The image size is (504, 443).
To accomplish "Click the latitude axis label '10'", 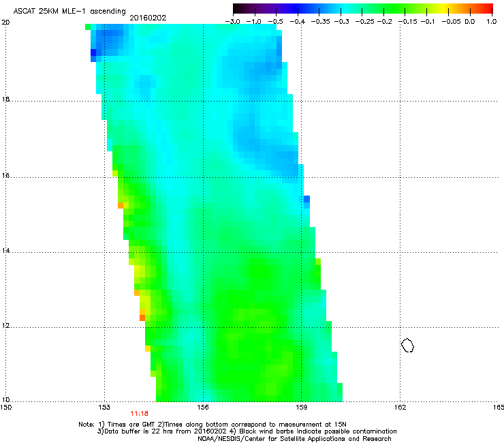I will (x=5, y=400).
